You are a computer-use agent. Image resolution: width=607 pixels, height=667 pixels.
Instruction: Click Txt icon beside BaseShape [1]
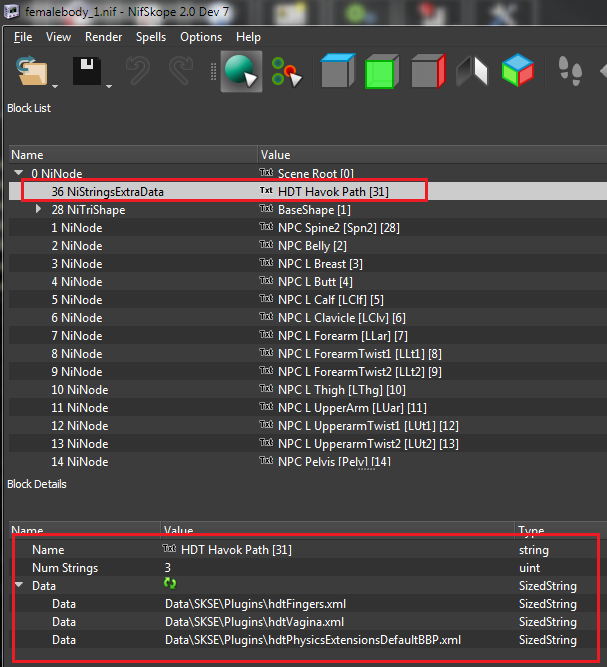click(266, 208)
